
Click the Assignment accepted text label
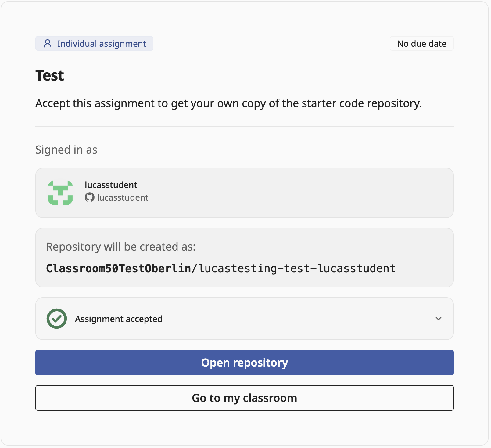pos(119,319)
